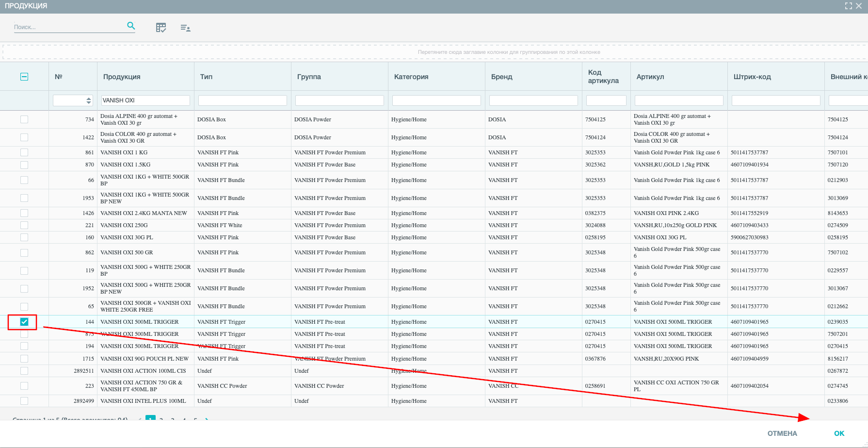Tick checkbox for VANISH OXI 2.4KG MANTA NEW
Screen dimensions: 868x448
24,213
